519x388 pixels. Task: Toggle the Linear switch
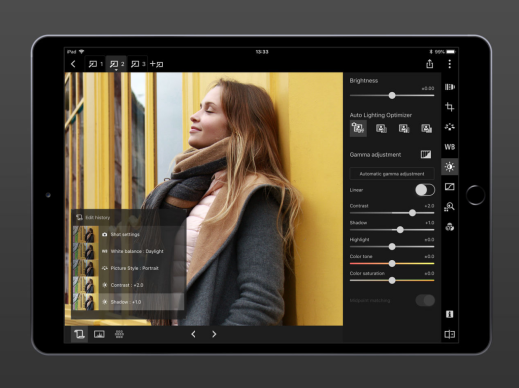(x=425, y=190)
